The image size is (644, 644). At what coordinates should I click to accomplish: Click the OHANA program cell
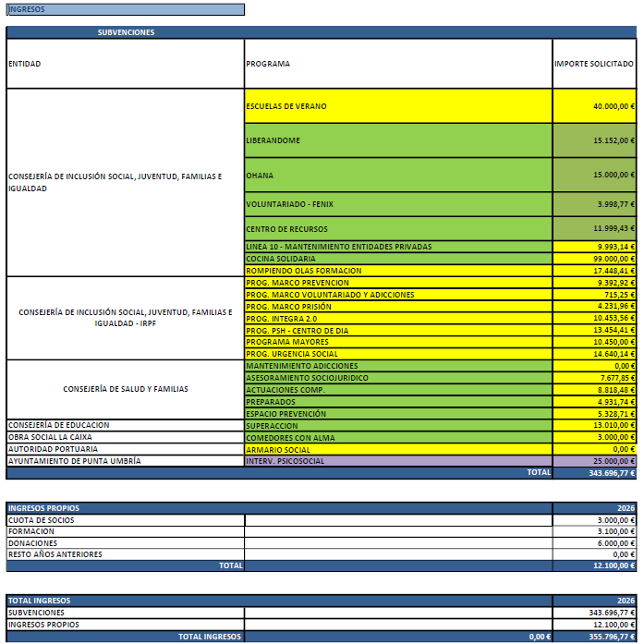[398, 175]
